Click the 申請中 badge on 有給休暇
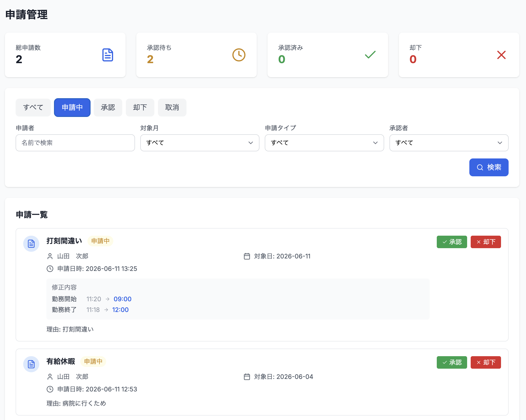Viewport: 526px width, 420px height. 93,362
